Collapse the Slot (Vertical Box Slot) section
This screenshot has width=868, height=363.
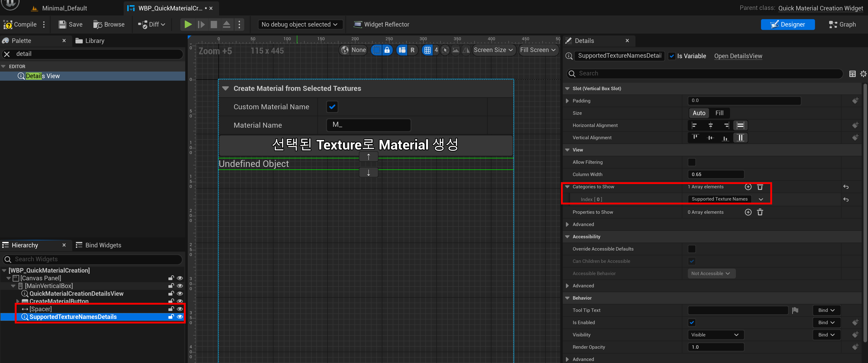pyautogui.click(x=567, y=89)
